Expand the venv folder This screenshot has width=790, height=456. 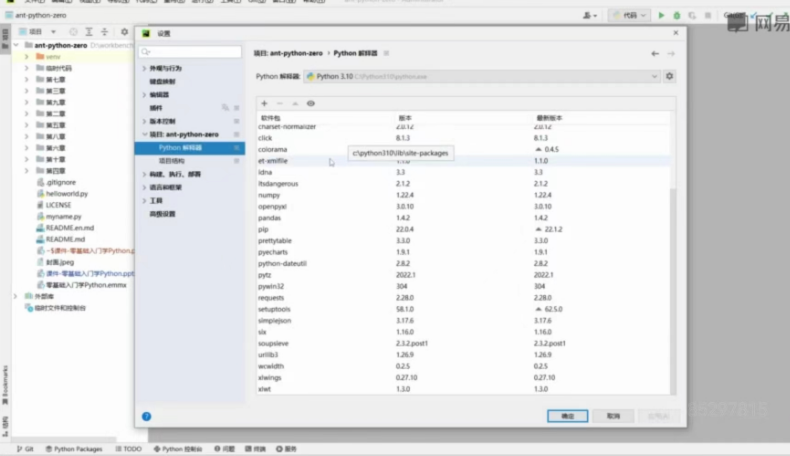coord(26,56)
